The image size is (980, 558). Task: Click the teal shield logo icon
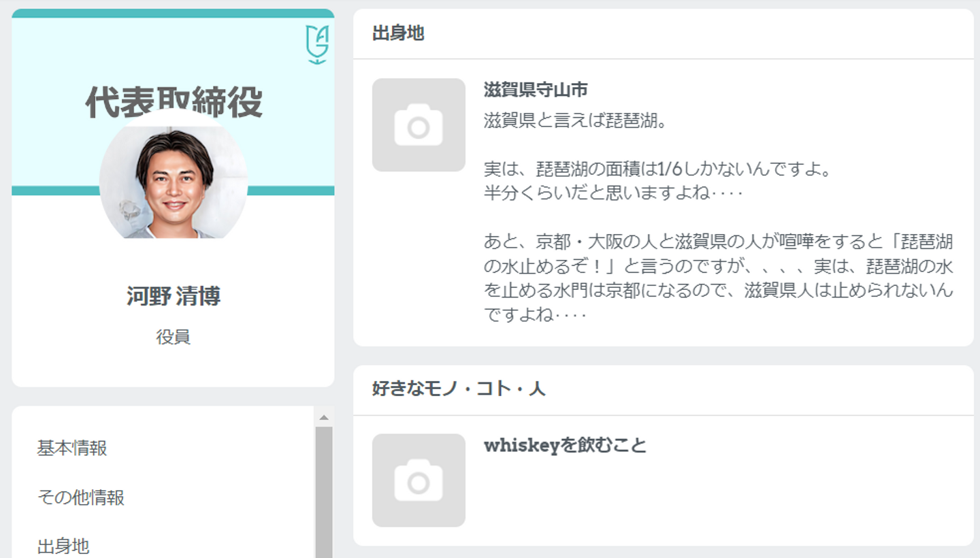pyautogui.click(x=317, y=44)
